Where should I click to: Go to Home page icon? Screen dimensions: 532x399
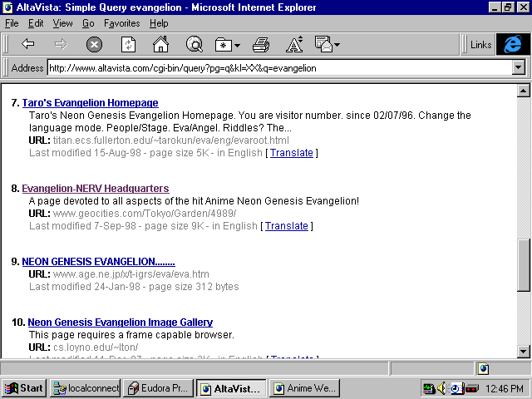click(160, 45)
